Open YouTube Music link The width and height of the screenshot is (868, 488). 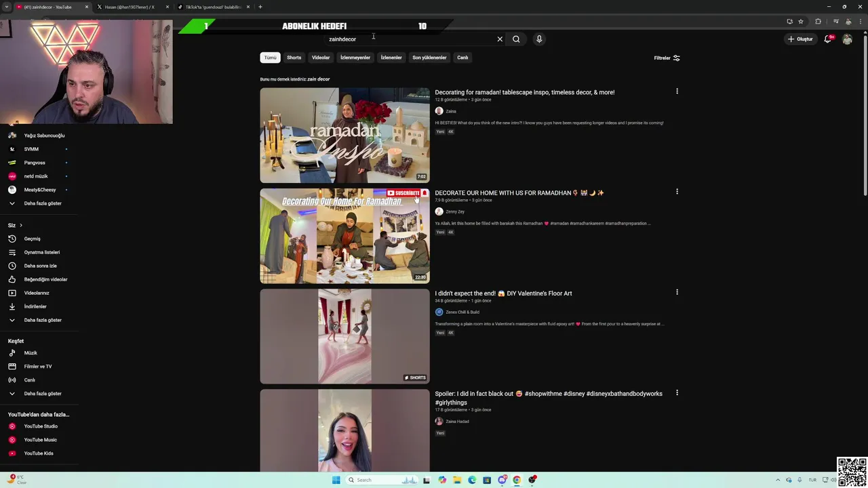click(x=39, y=440)
